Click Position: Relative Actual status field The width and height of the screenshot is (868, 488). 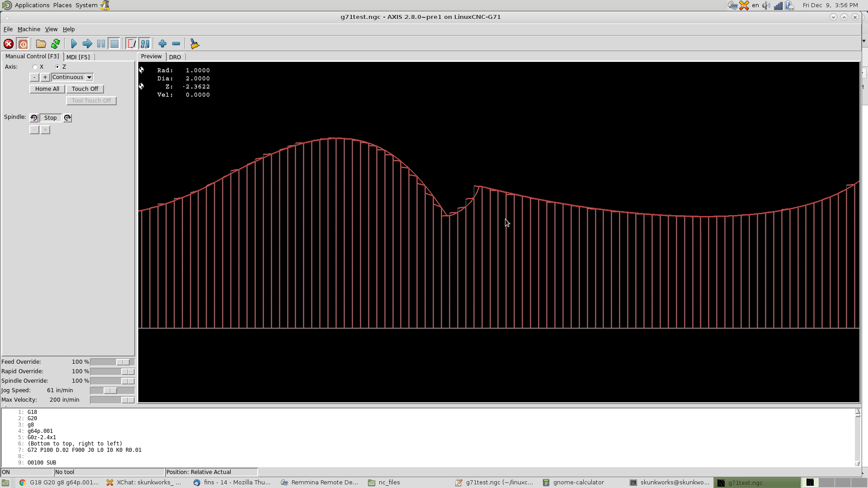point(211,472)
